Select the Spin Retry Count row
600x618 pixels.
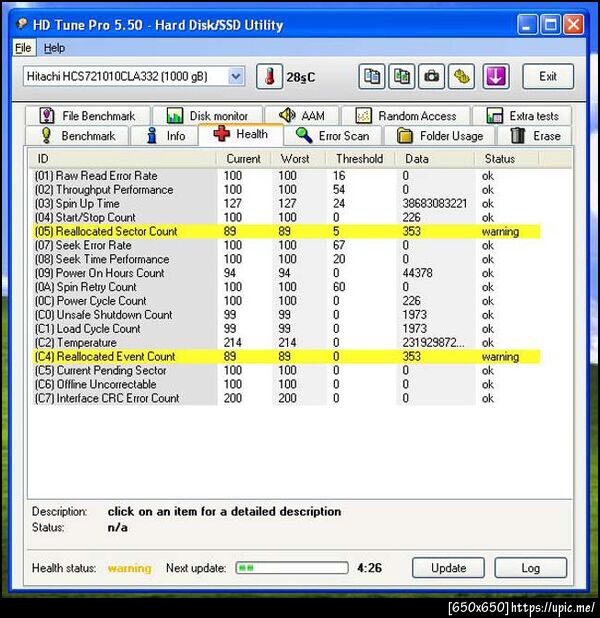[x=287, y=287]
